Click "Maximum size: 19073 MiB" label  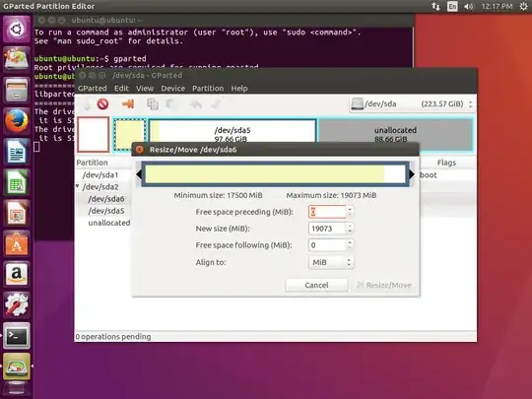(x=331, y=195)
